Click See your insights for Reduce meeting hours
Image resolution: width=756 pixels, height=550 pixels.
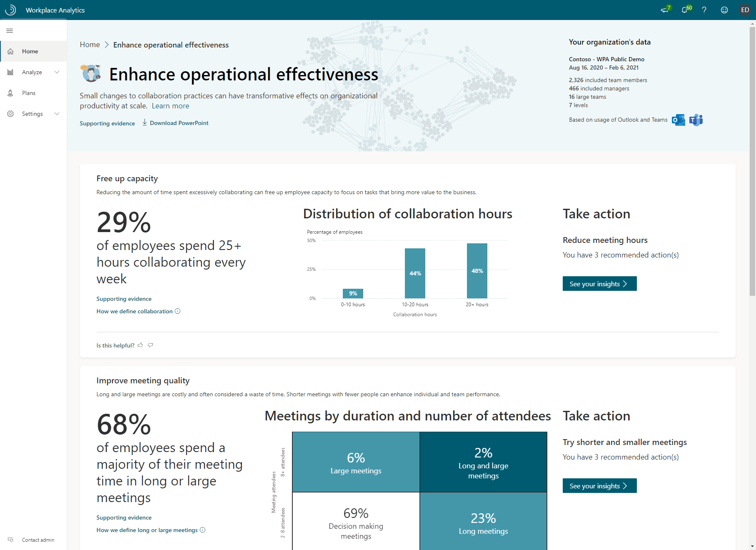599,284
